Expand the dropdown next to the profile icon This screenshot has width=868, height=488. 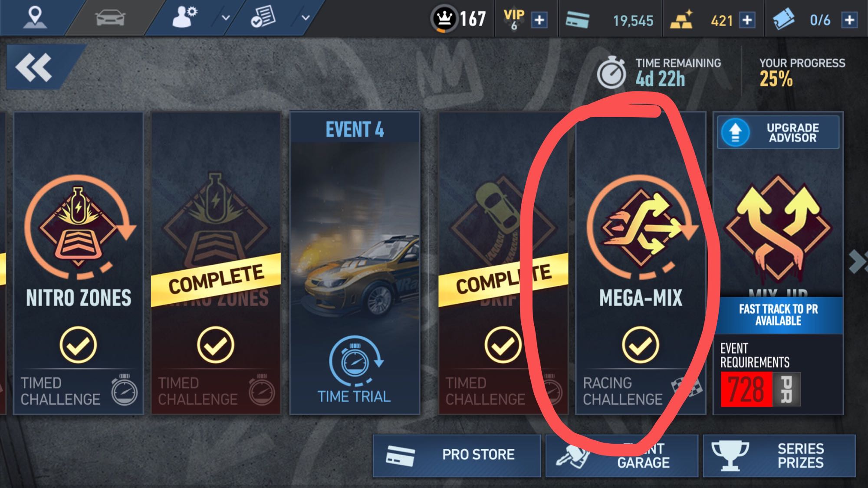[226, 18]
